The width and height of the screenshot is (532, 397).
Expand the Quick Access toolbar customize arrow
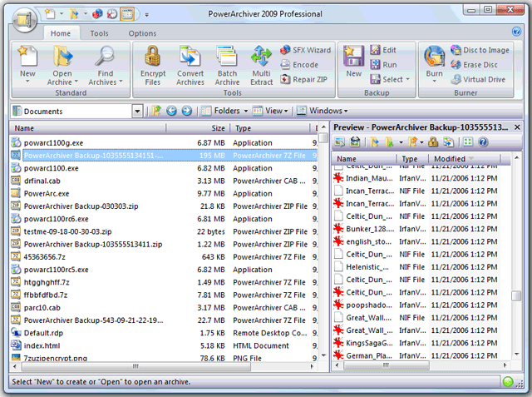point(147,15)
